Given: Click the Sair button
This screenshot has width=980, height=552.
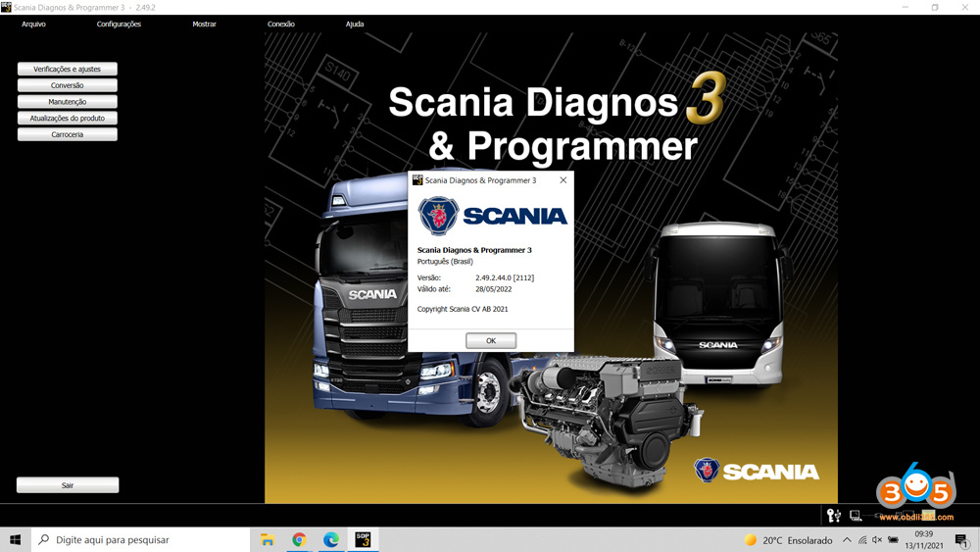Looking at the screenshot, I should click(x=68, y=485).
